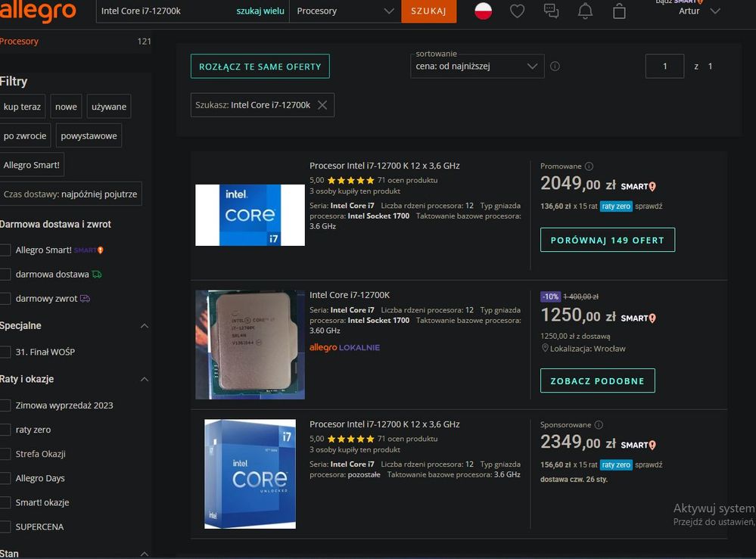Click star rating of first processor

tap(350, 180)
